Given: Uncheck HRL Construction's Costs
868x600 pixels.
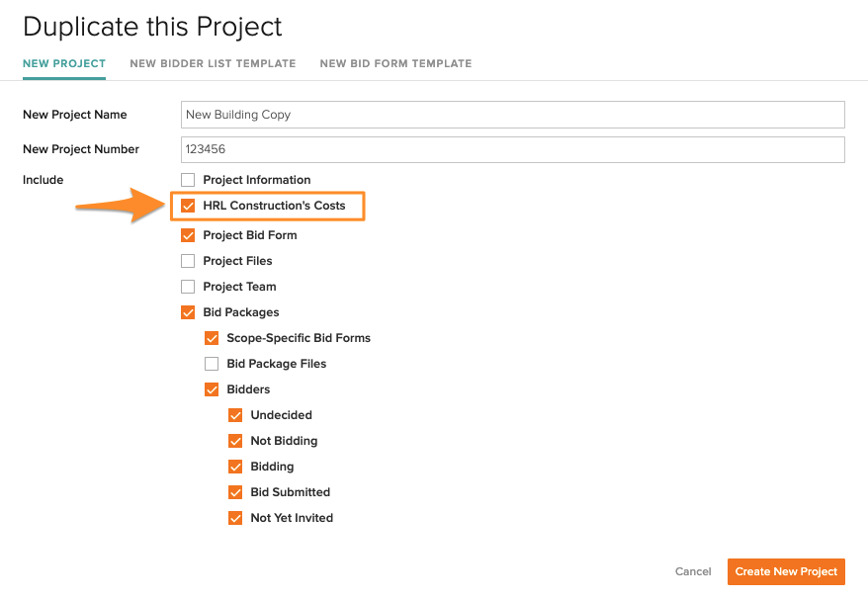Looking at the screenshot, I should coord(188,206).
